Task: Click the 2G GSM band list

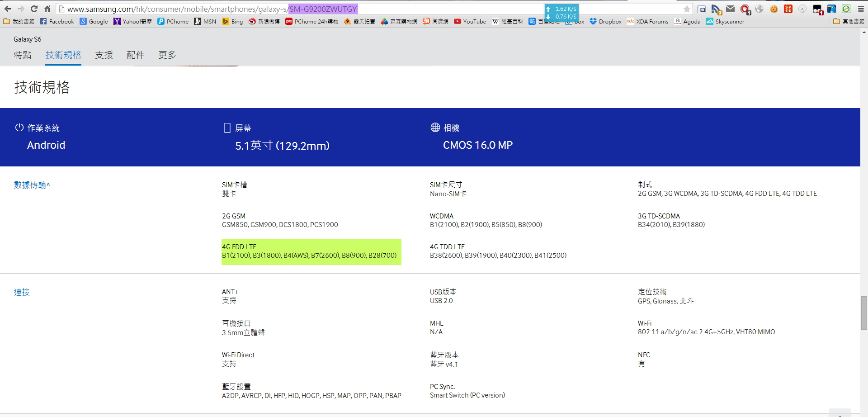Action: click(x=280, y=225)
